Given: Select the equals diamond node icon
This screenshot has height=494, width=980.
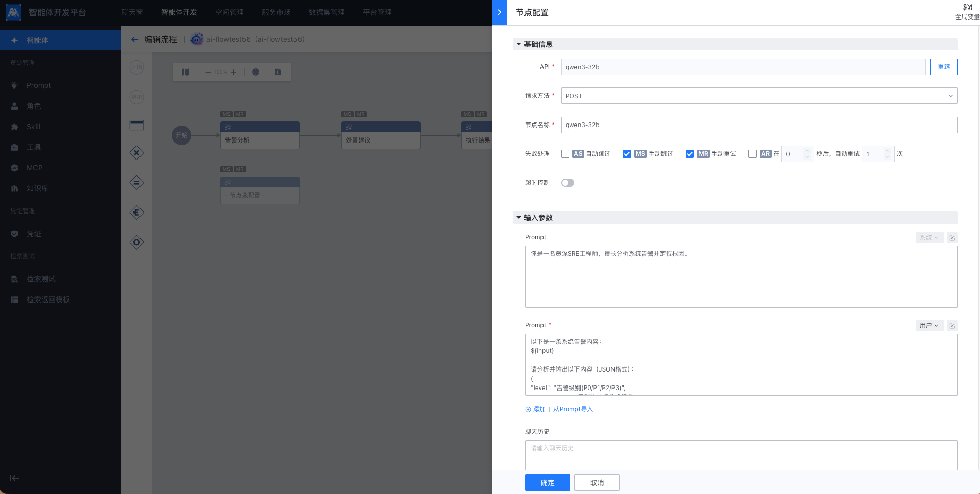Looking at the screenshot, I should [136, 183].
